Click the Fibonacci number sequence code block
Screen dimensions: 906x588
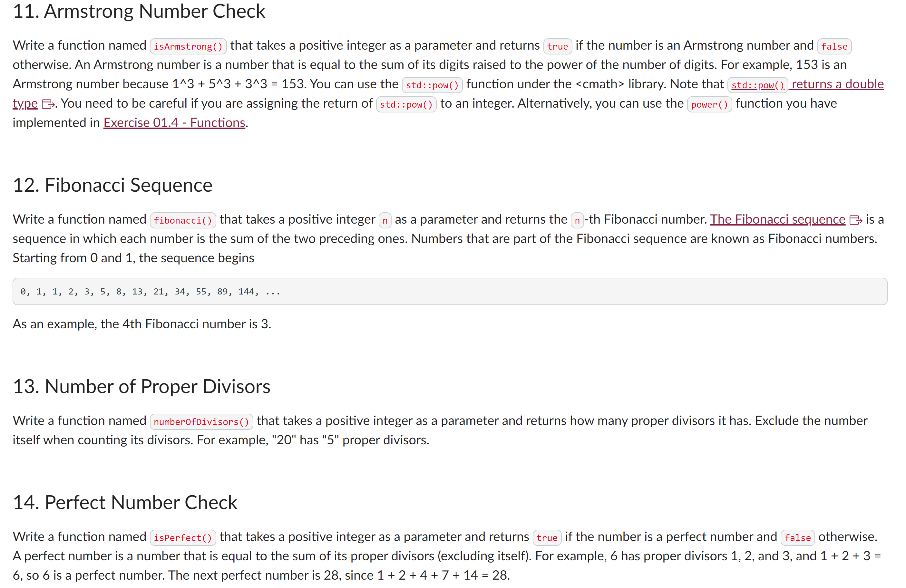(x=450, y=292)
